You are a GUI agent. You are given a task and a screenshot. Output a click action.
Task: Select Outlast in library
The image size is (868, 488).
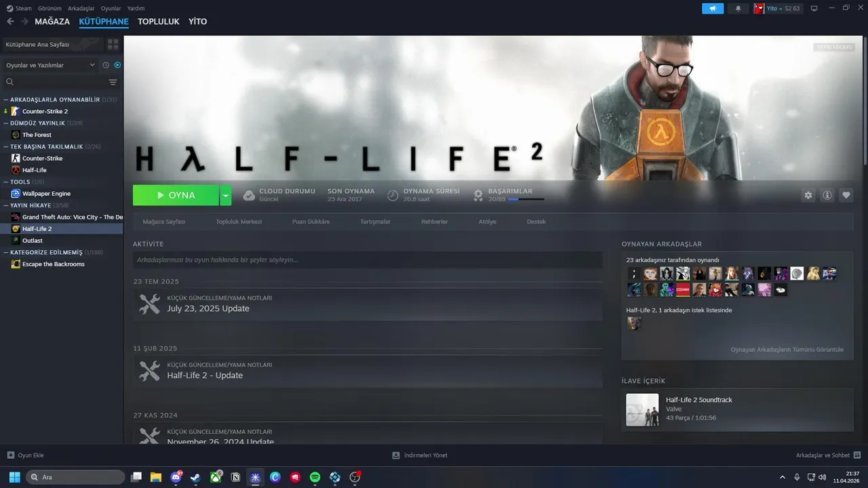tap(62, 241)
